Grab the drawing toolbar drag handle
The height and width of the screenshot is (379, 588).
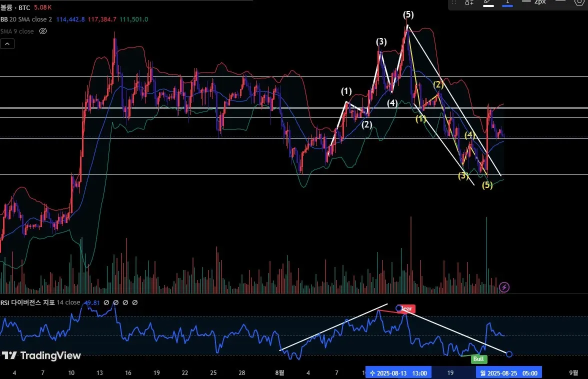point(454,2)
